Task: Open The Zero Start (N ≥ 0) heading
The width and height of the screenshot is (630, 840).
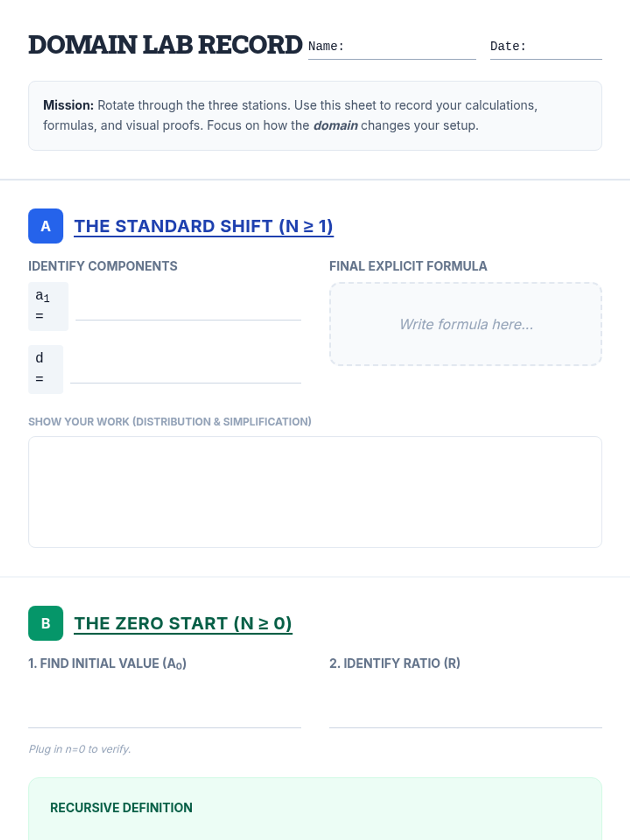Action: (x=183, y=623)
